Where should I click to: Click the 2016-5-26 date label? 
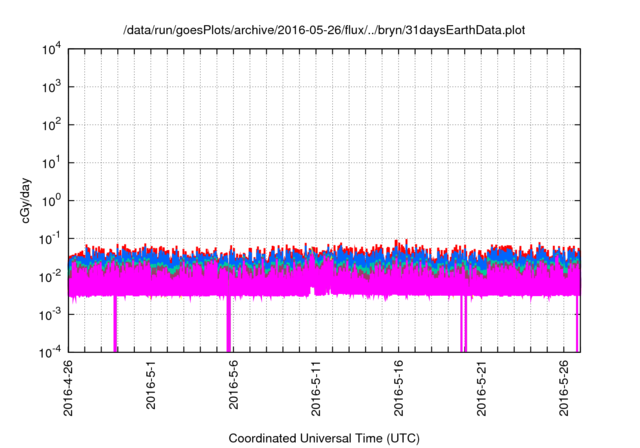tap(564, 388)
